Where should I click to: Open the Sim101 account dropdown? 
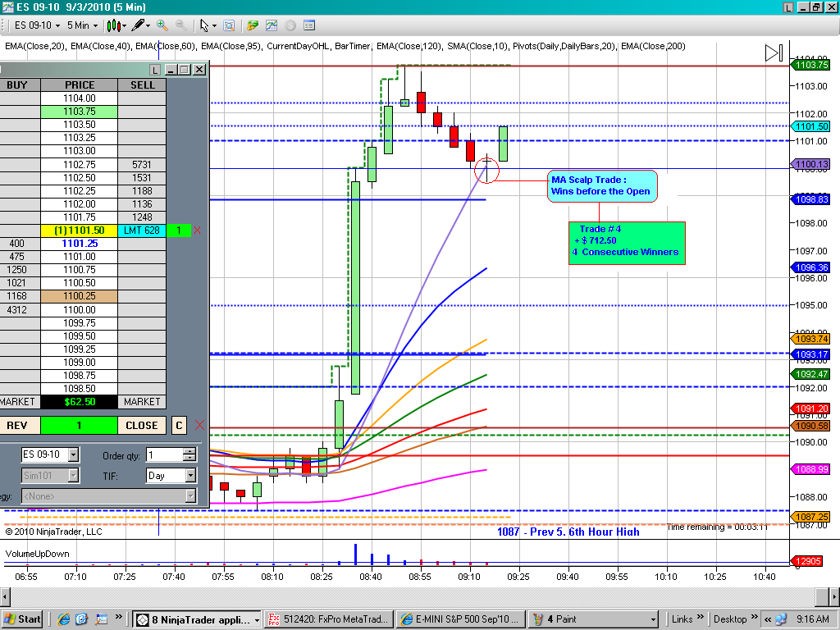pyautogui.click(x=50, y=475)
